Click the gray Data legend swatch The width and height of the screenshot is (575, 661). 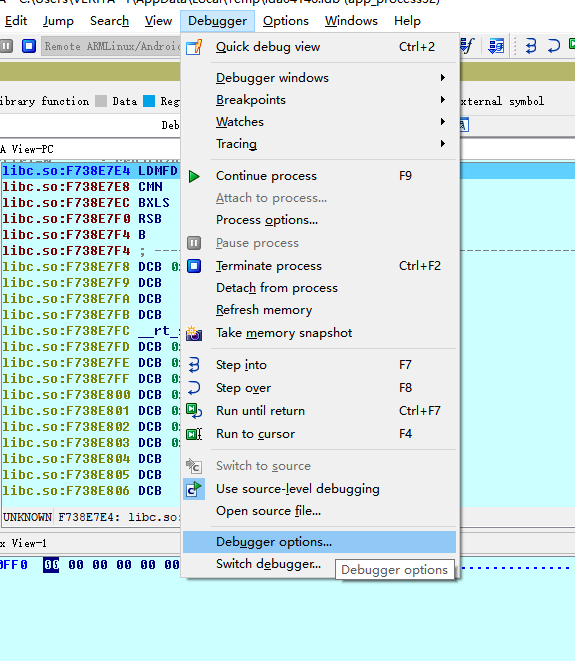point(101,101)
